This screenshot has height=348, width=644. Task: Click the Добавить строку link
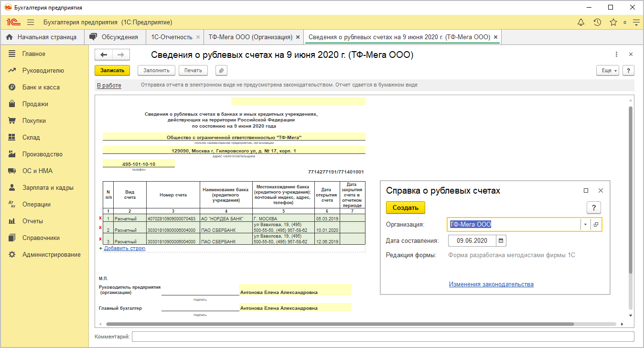pos(125,249)
